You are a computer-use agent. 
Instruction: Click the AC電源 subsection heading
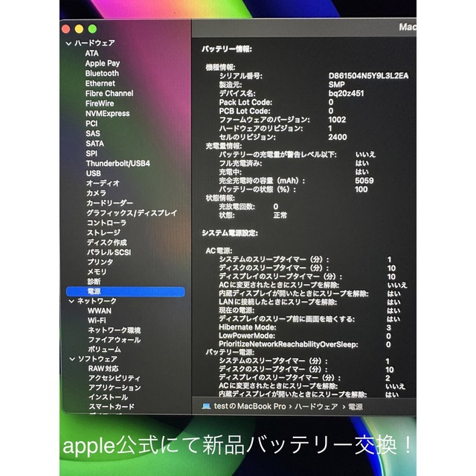point(219,251)
